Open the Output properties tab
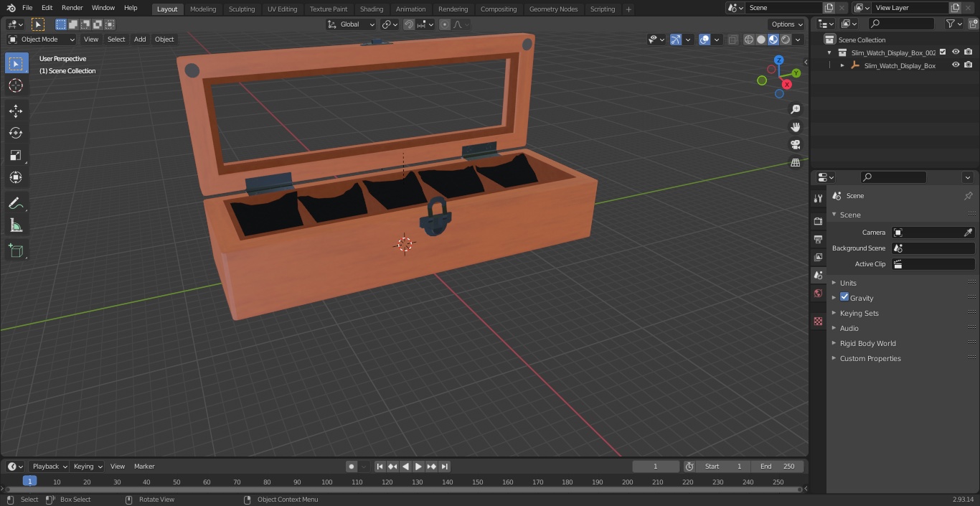 (818, 239)
